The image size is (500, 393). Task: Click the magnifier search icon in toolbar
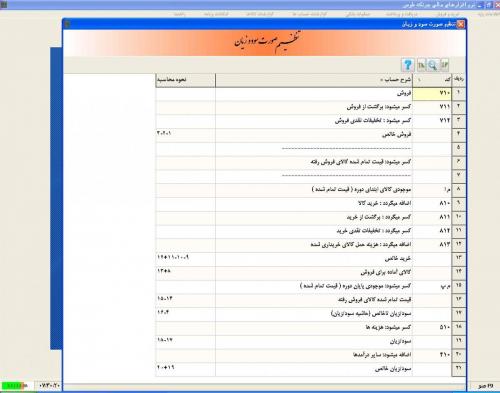433,65
